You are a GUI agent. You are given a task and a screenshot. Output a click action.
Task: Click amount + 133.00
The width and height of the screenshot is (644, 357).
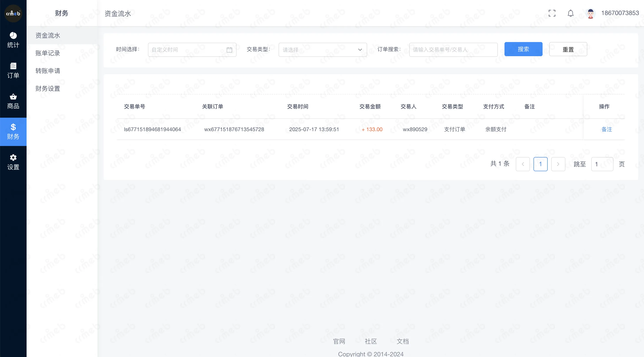pyautogui.click(x=372, y=129)
